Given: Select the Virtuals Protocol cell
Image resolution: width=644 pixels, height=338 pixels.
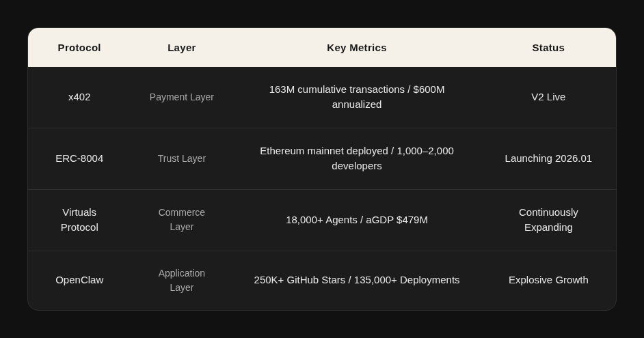Looking at the screenshot, I should point(79,220).
